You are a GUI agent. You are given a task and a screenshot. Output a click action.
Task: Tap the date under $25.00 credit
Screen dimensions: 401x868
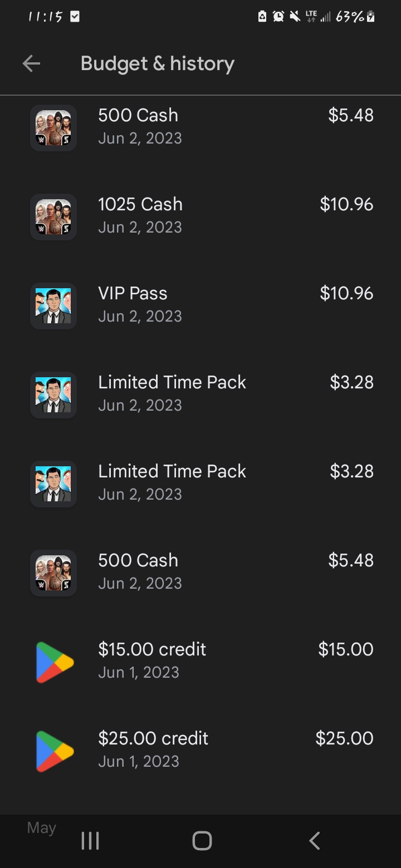(139, 761)
